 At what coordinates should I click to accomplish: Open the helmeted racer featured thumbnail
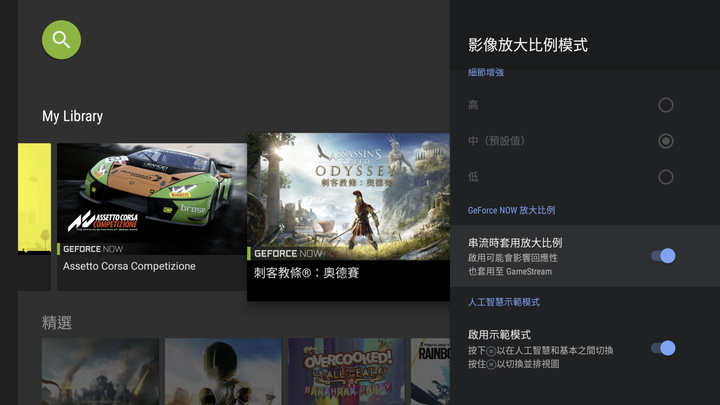coord(223,371)
